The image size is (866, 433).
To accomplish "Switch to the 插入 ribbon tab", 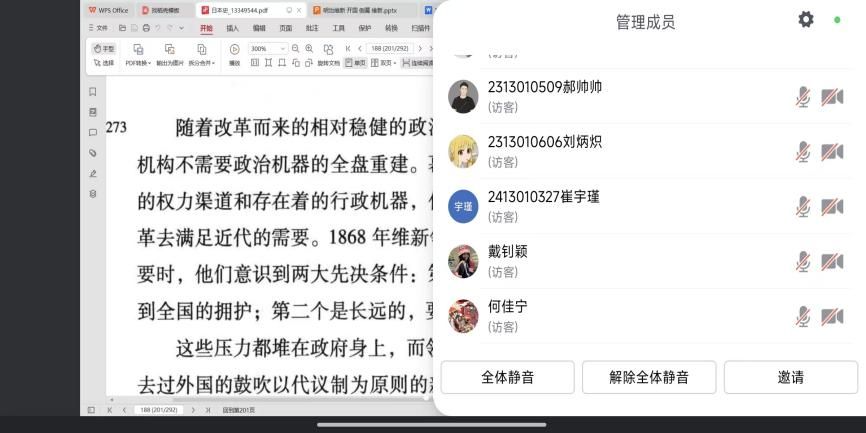I will pos(232,28).
